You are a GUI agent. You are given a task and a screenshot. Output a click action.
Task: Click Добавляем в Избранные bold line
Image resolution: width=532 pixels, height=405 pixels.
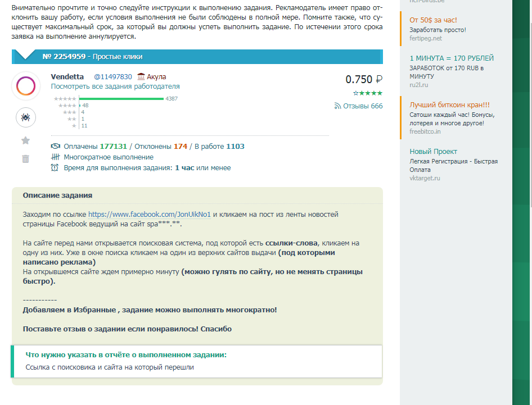coord(150,310)
